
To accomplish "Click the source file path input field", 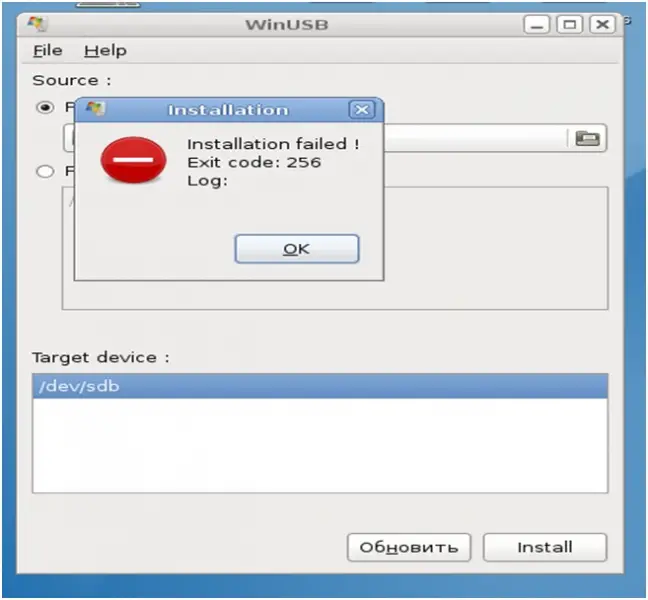I will 335,138.
